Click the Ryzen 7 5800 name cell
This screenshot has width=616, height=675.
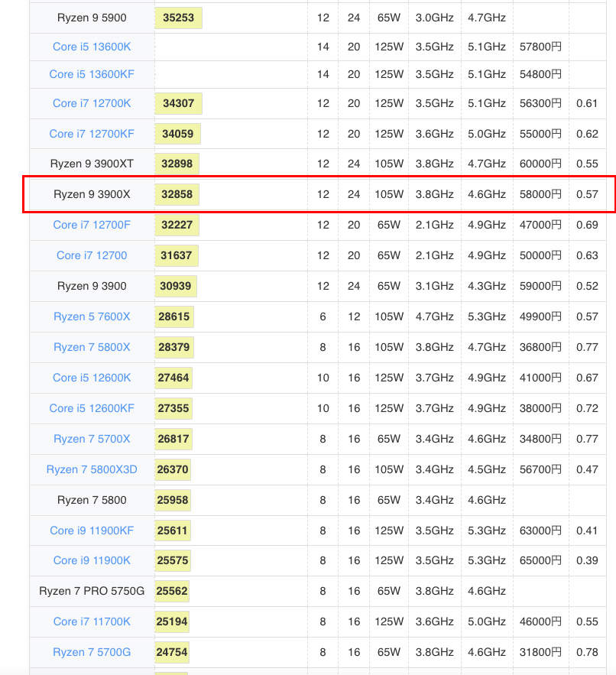[x=92, y=500]
